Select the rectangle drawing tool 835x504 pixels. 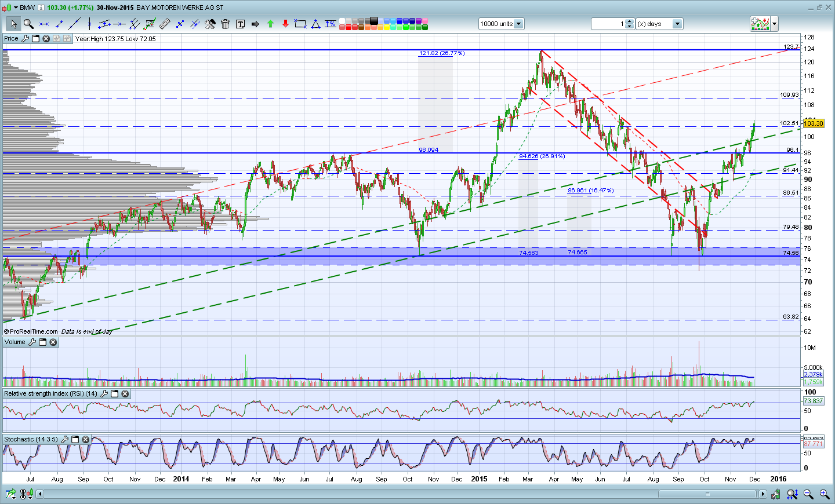(300, 24)
